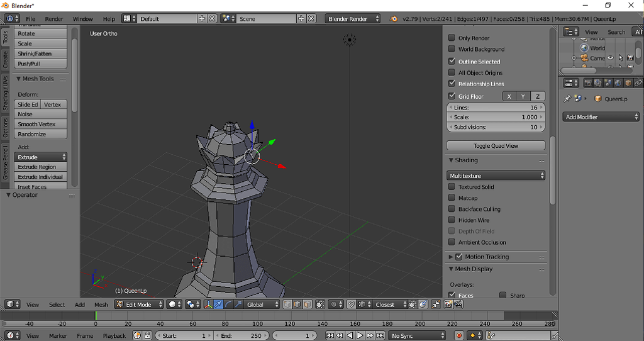
Task: Click the grid Scale value slider
Action: coord(496,117)
